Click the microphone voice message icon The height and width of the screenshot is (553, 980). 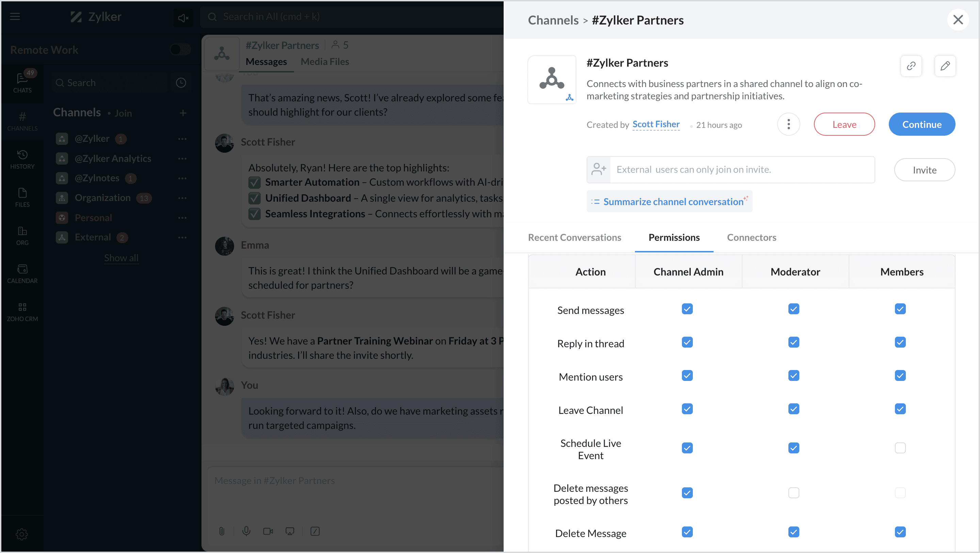tap(246, 531)
